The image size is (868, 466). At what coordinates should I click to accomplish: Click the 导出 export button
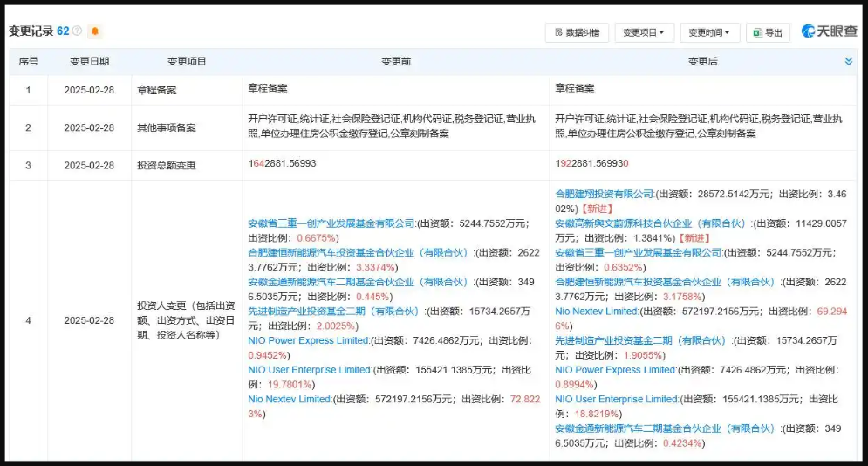(768, 32)
